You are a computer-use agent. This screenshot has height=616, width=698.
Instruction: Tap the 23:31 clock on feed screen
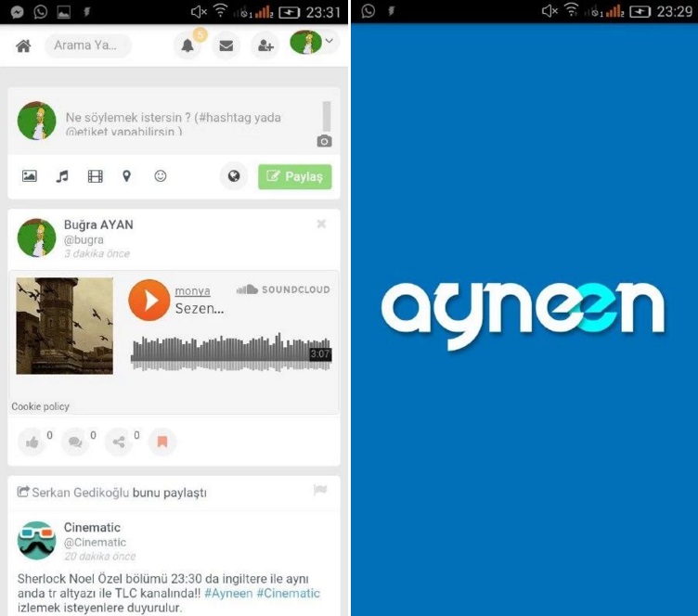[x=323, y=12]
